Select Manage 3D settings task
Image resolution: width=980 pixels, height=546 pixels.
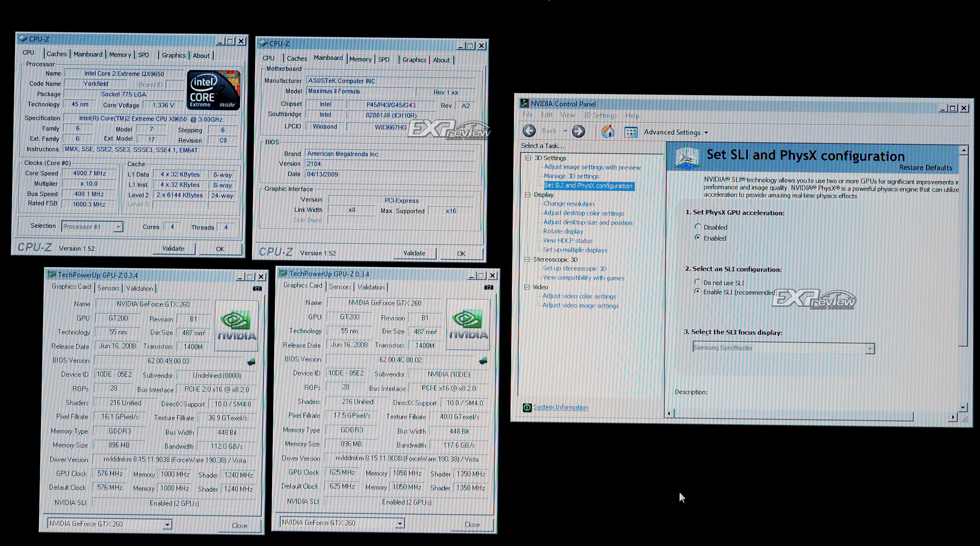[x=571, y=176]
